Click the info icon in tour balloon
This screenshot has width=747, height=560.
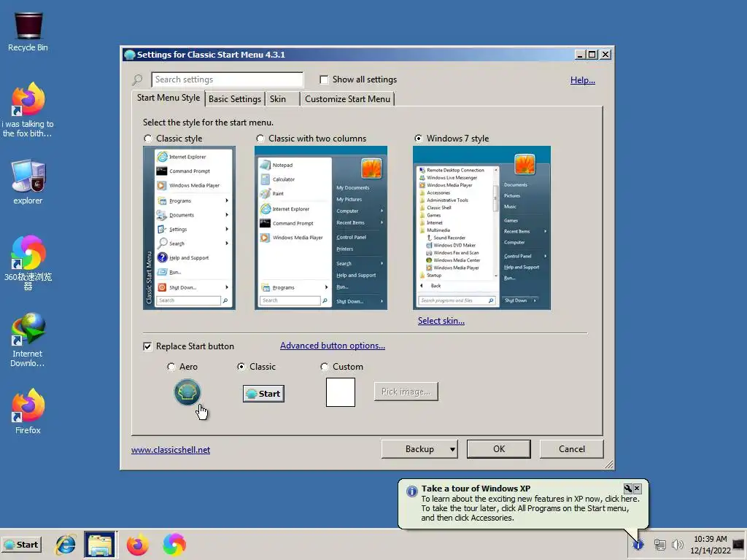pyautogui.click(x=411, y=491)
